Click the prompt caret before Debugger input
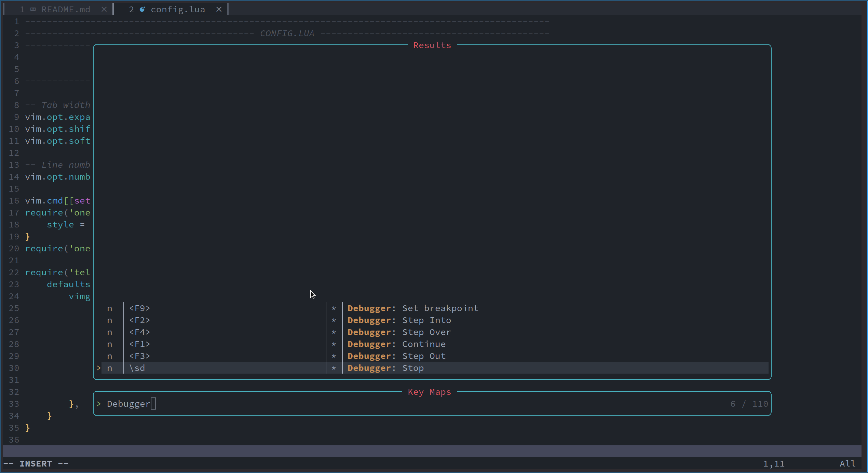Viewport: 868px width, 473px height. pyautogui.click(x=98, y=404)
